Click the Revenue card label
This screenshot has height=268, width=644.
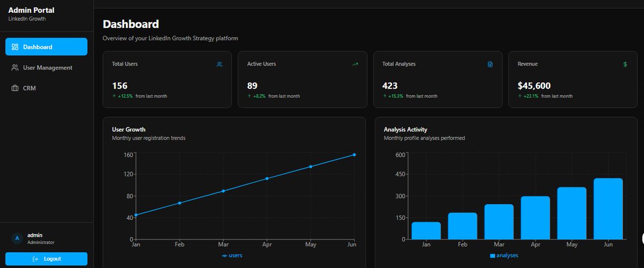pyautogui.click(x=528, y=64)
